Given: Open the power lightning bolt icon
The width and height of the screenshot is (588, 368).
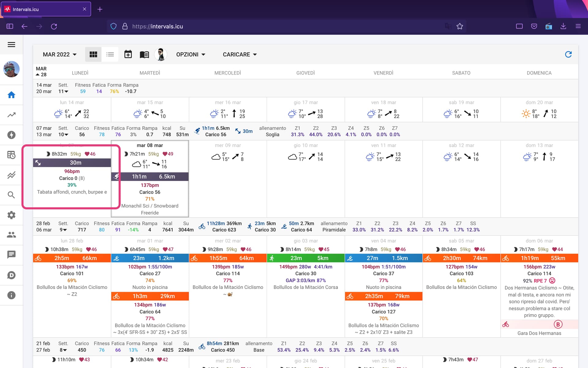Looking at the screenshot, I should point(11,135).
